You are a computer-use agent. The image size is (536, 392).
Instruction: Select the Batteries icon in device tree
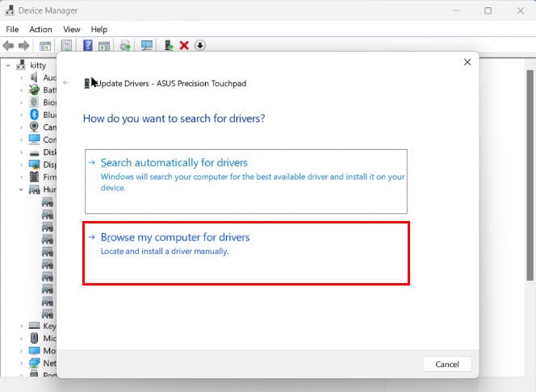click(34, 90)
